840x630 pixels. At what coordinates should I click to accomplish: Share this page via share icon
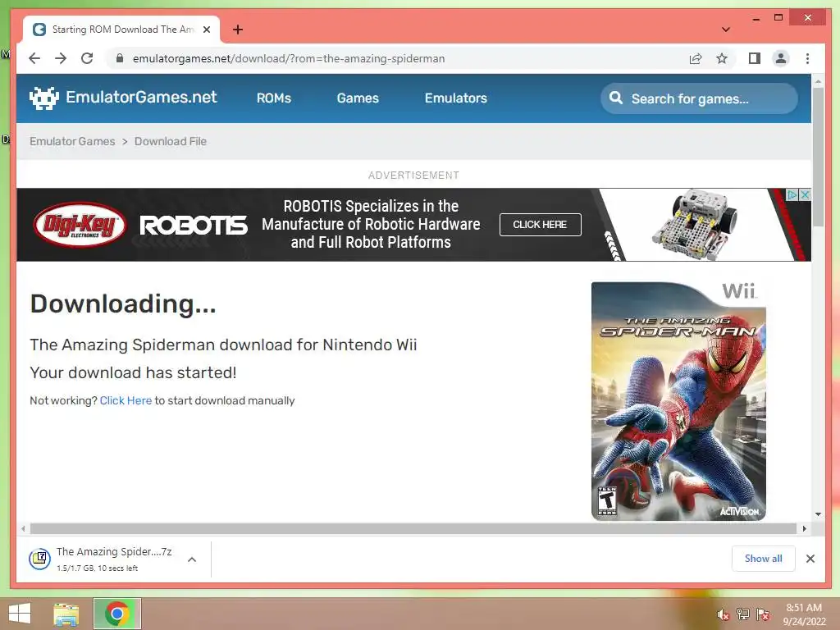click(x=696, y=58)
